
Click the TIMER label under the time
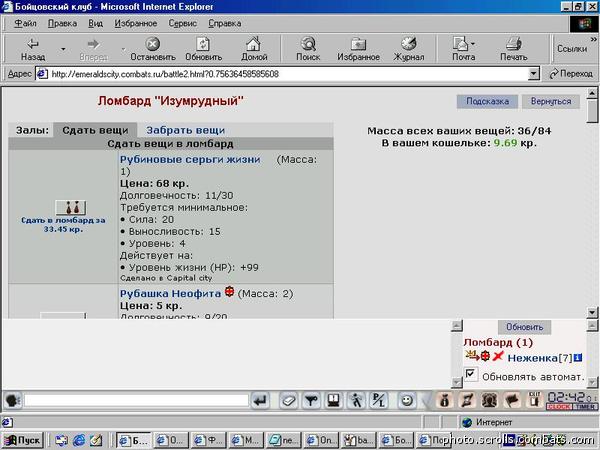[585, 407]
